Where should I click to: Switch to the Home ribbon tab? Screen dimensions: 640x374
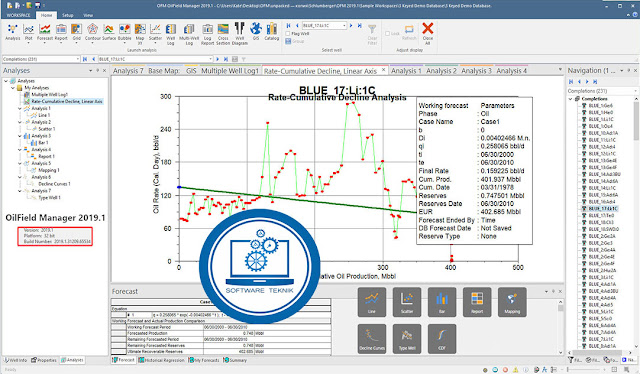(47, 15)
